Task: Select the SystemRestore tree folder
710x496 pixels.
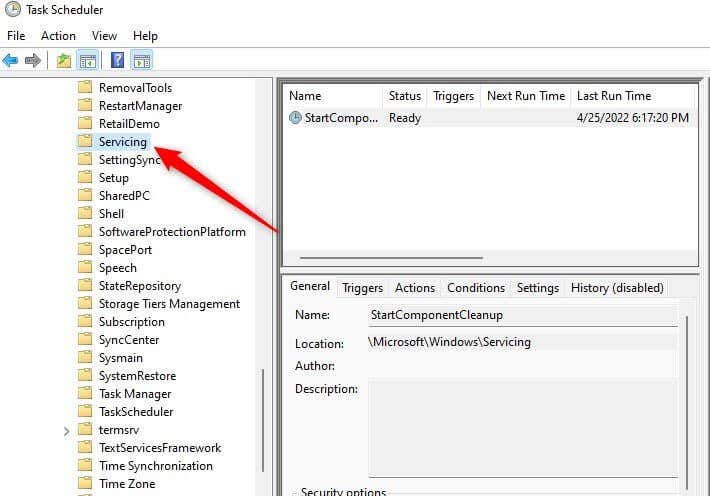Action: tap(137, 376)
